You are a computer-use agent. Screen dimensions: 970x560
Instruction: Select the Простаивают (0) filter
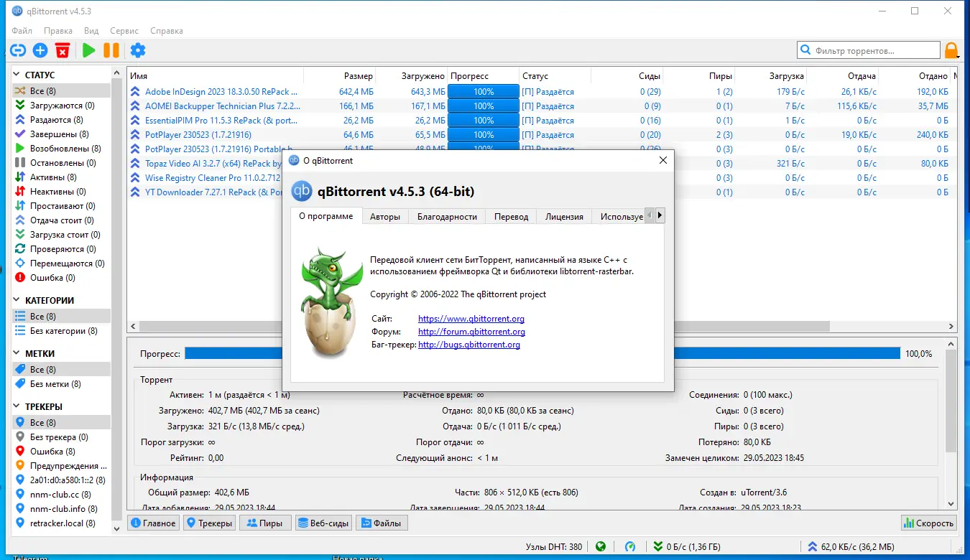(x=61, y=206)
